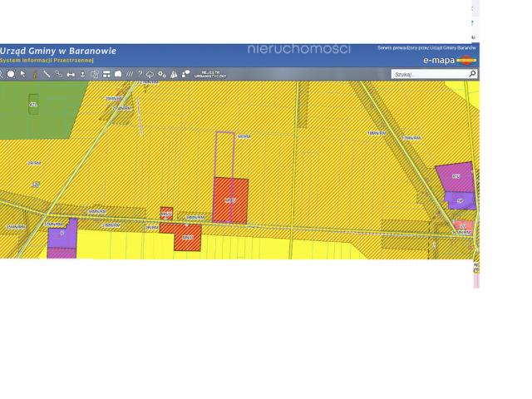The height and width of the screenshot is (399, 532).
Task: Click the search magnifier icon
Action: pos(472,74)
